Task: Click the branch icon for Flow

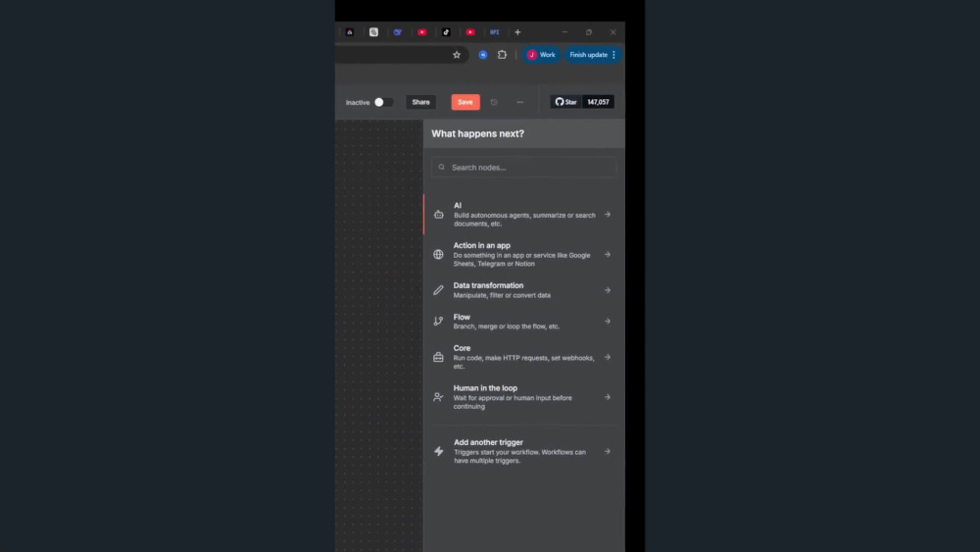Action: tap(439, 322)
